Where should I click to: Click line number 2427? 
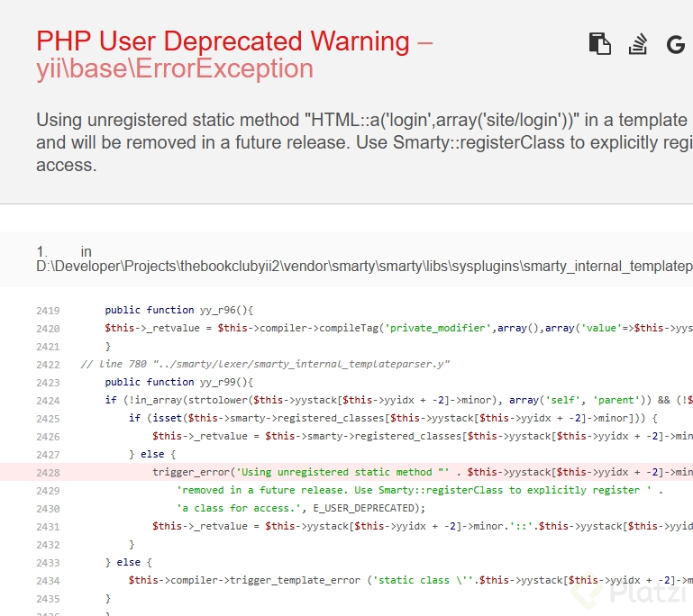(48, 455)
